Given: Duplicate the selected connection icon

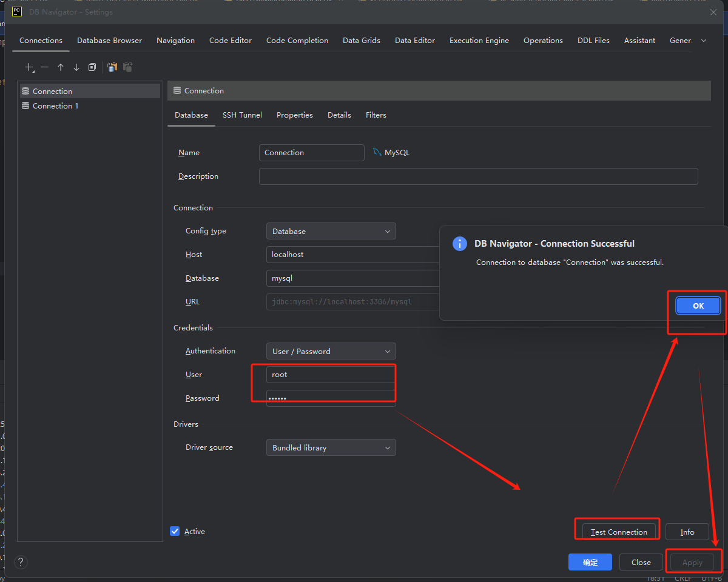Looking at the screenshot, I should (x=92, y=67).
